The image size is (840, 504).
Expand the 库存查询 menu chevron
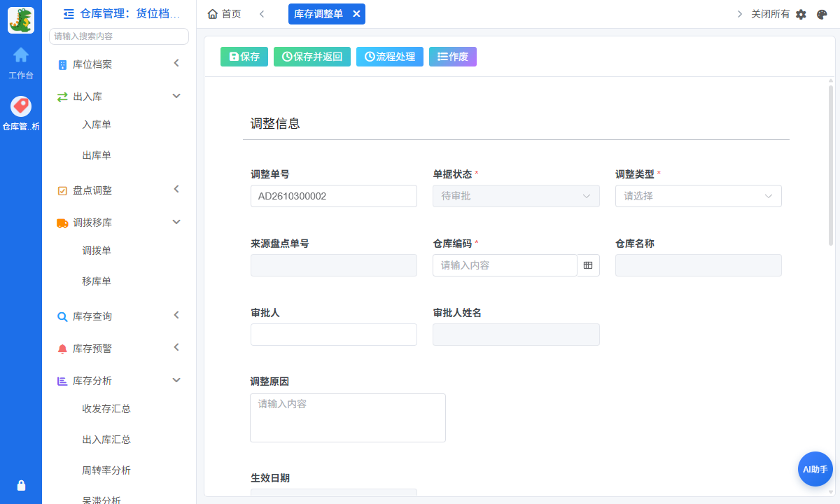point(176,316)
